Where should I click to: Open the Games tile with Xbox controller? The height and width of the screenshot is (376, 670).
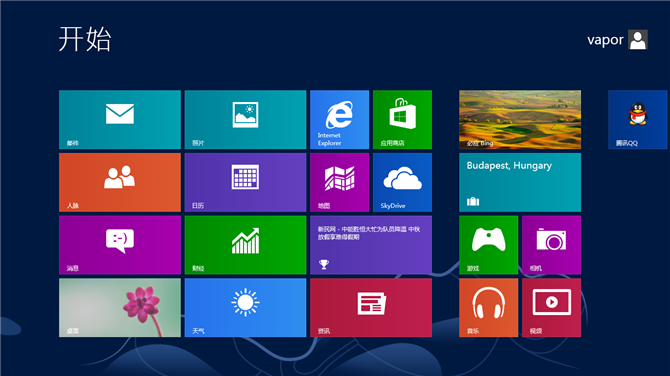coord(488,245)
